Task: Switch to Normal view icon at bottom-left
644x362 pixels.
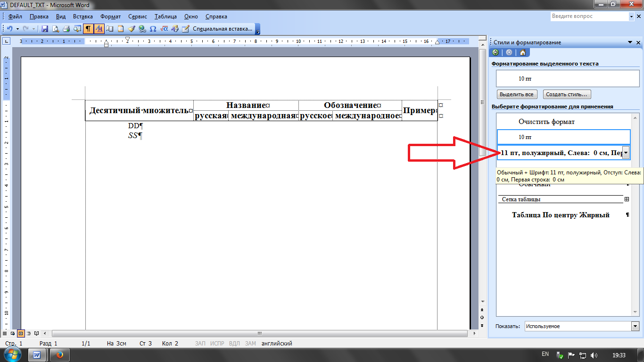Action: [6, 333]
